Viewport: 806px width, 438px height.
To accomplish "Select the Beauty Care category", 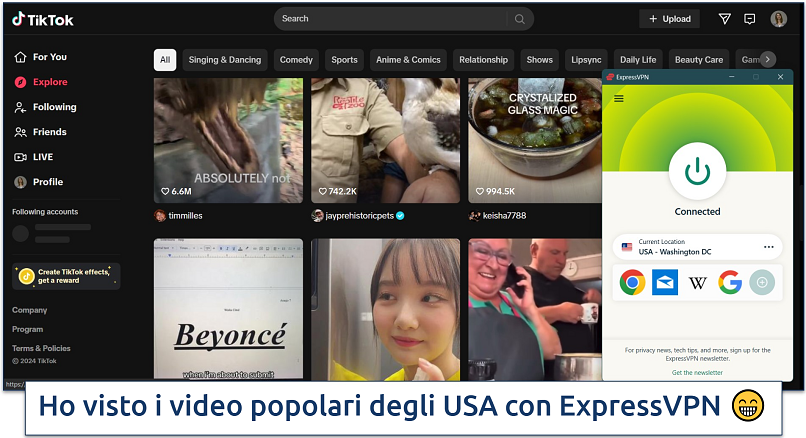I will point(699,60).
